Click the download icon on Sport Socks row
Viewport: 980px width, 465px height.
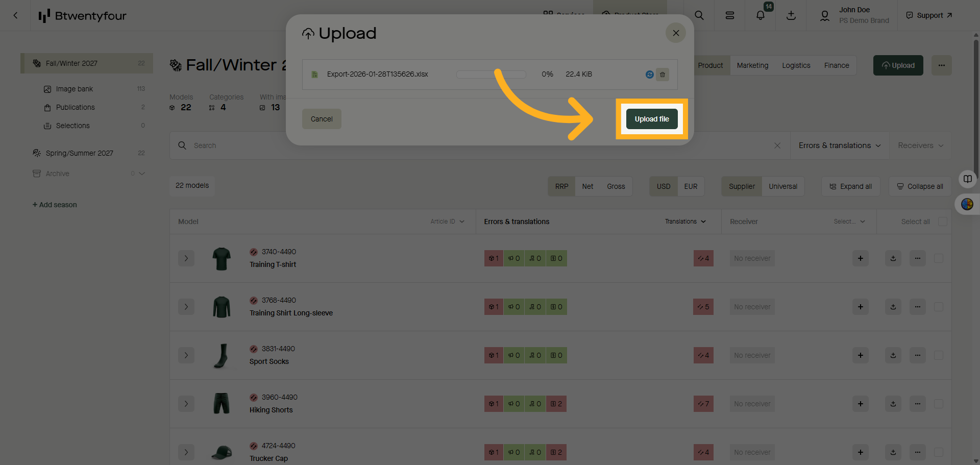click(893, 355)
